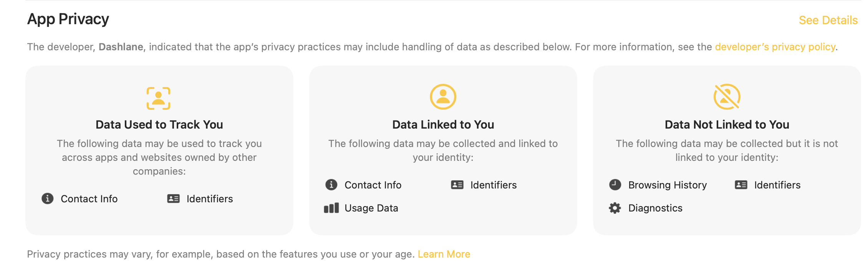Open the developer's privacy policy link

(x=775, y=47)
